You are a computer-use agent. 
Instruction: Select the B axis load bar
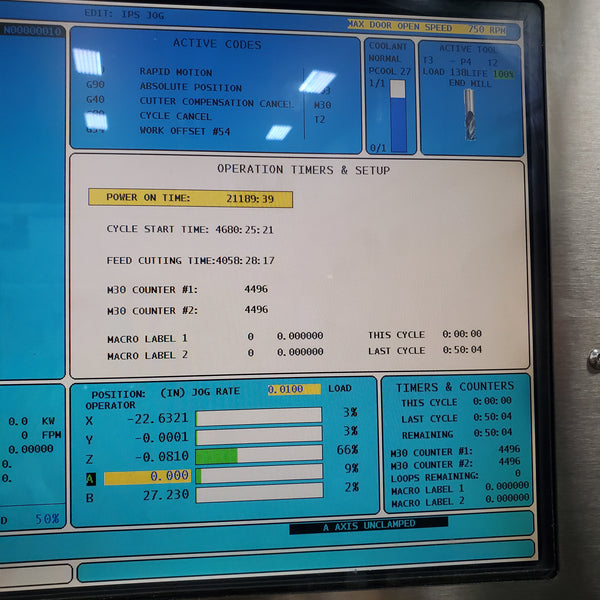pos(259,493)
